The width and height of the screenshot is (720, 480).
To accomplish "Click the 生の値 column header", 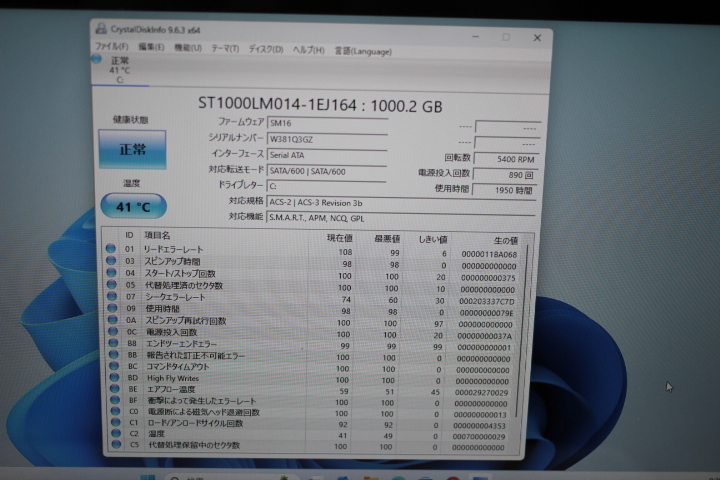I will point(506,240).
